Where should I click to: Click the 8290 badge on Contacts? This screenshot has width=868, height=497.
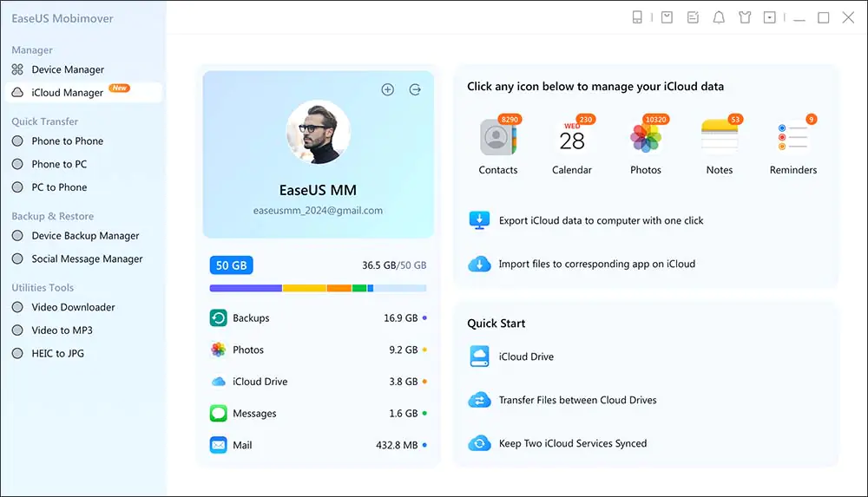pyautogui.click(x=510, y=119)
